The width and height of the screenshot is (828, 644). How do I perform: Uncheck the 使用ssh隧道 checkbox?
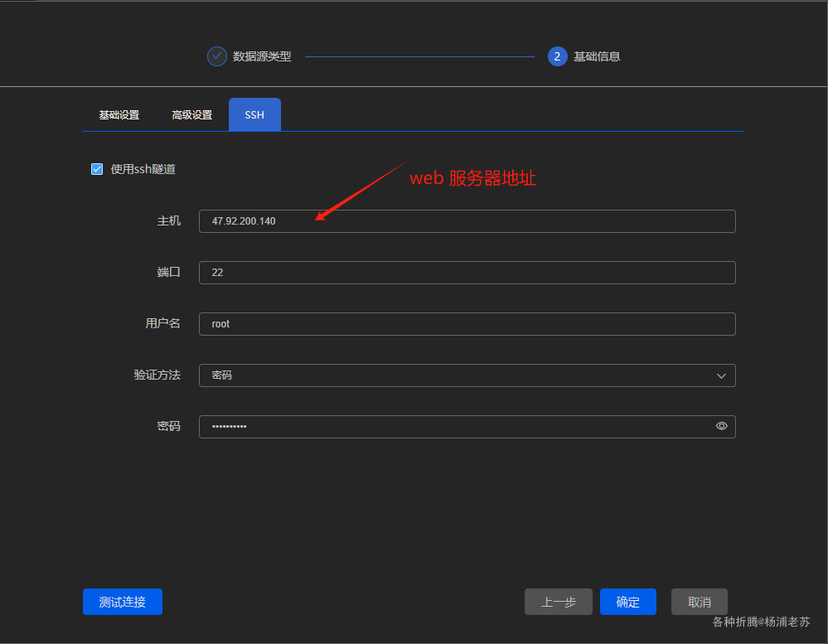[x=97, y=169]
